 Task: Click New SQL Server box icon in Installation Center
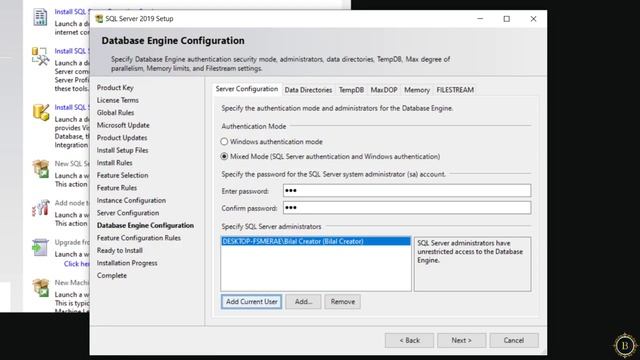click(41, 169)
